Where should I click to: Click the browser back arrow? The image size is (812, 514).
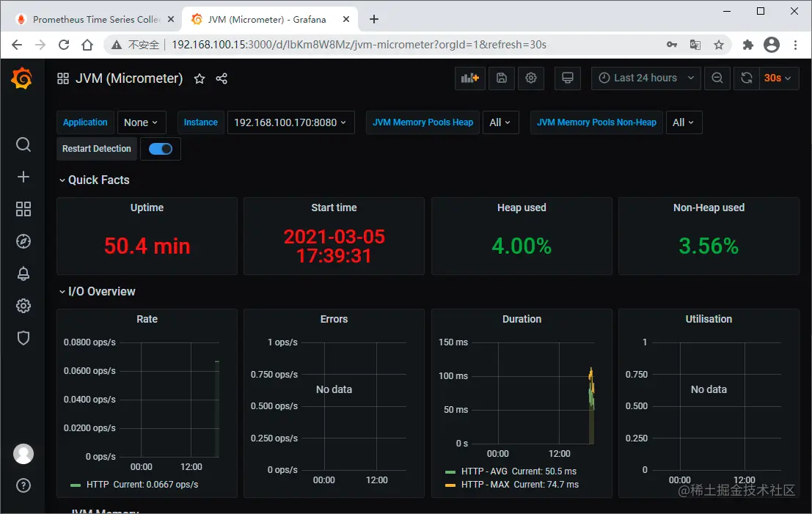coord(17,45)
